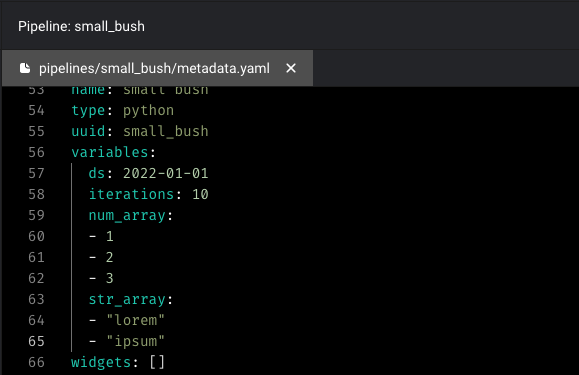Click the Pipeline: small_bush header title

coord(82,27)
